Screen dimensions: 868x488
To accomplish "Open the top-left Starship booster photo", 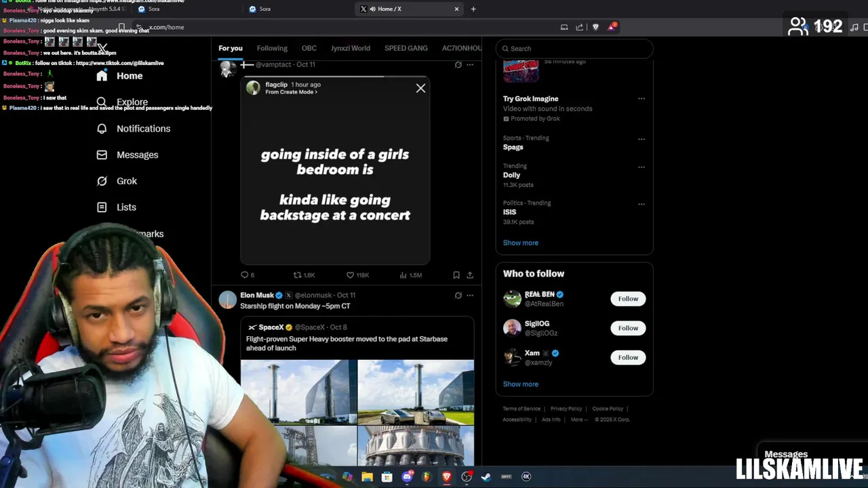I will click(298, 392).
